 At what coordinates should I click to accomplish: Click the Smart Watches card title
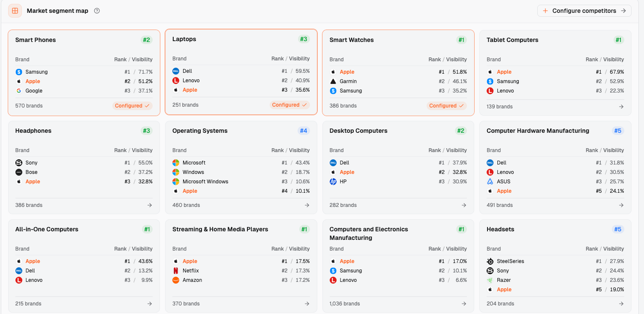352,40
